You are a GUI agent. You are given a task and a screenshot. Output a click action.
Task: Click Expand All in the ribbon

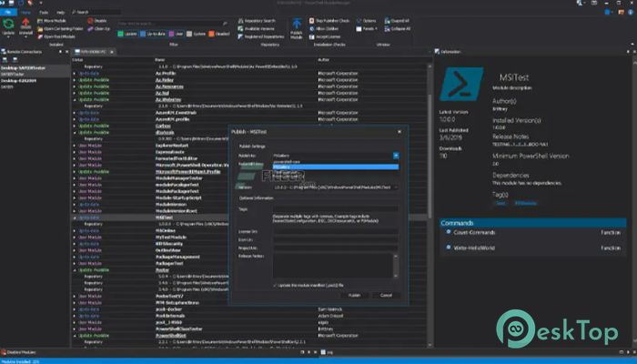pos(397,21)
